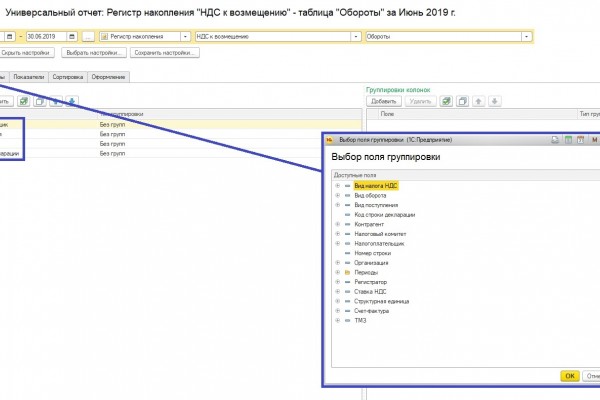
Task: Click the period selection ellipsis button
Action: click(x=88, y=37)
